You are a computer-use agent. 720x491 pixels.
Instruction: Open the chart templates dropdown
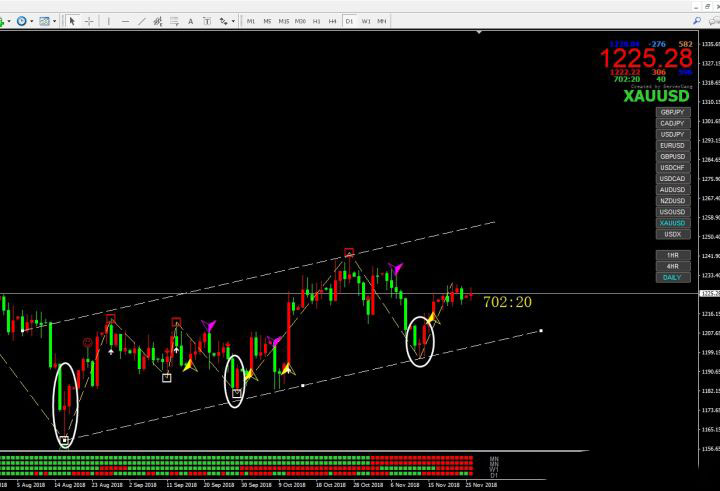pyautogui.click(x=48, y=21)
